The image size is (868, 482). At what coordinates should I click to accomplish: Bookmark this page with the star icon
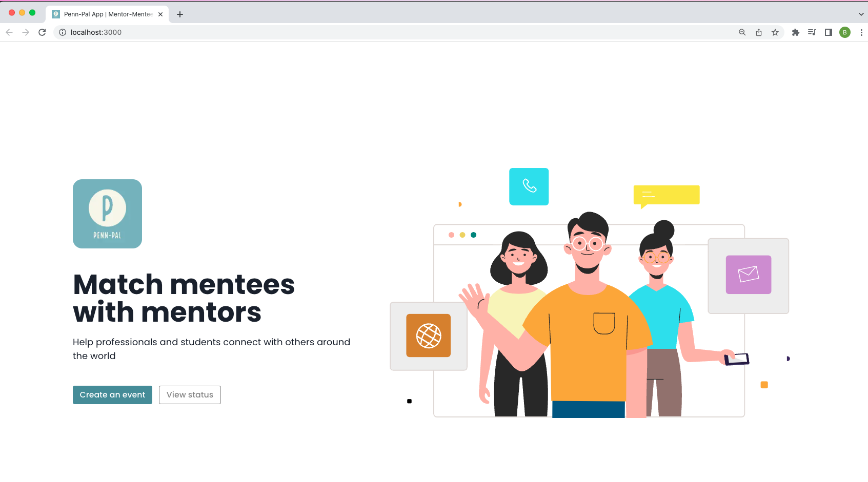click(775, 32)
